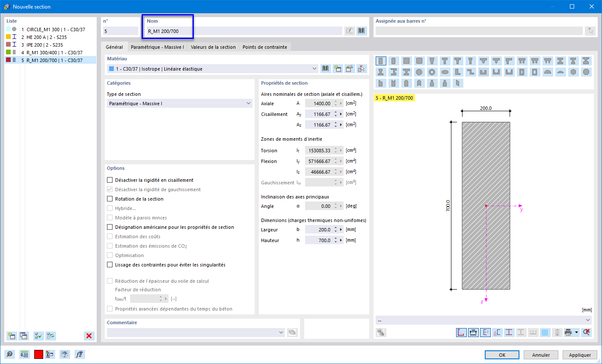Open the section library next to name
602x364 pixels.
point(362,31)
